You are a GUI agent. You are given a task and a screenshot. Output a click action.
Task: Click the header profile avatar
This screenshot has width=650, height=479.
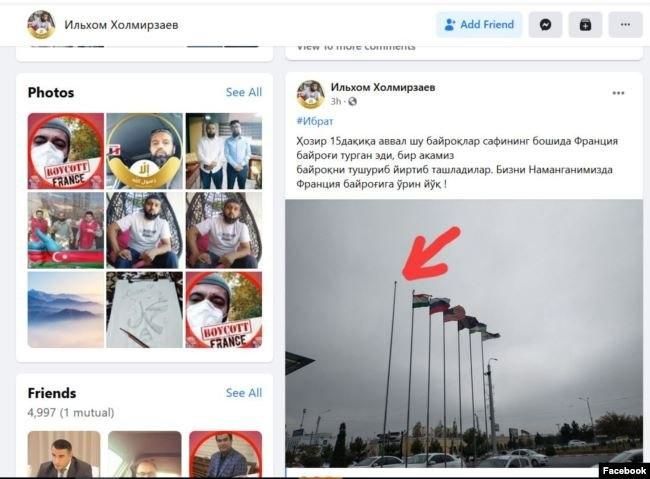(41, 25)
